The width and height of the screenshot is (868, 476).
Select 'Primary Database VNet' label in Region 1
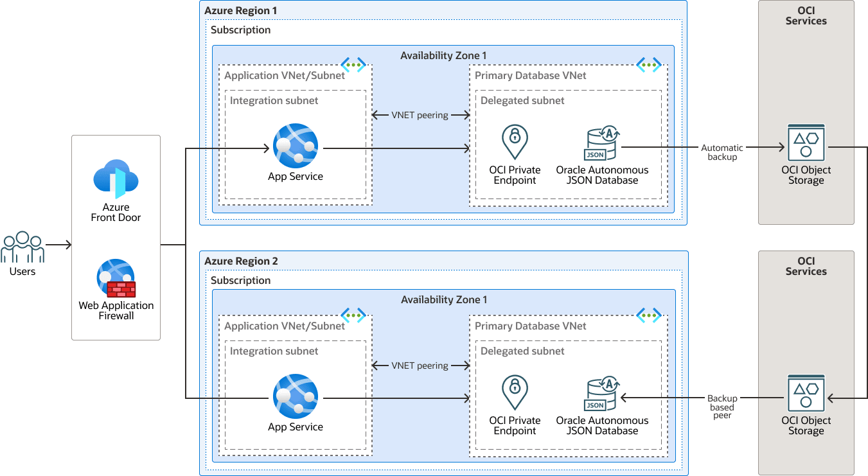tap(531, 76)
